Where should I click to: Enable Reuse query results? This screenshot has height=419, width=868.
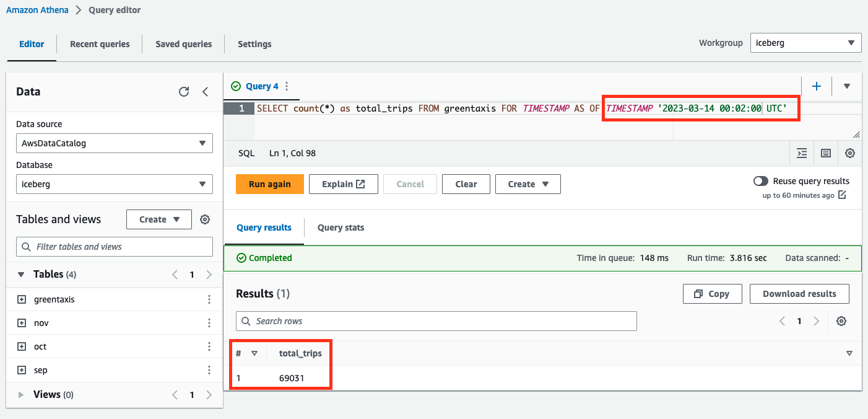[761, 180]
